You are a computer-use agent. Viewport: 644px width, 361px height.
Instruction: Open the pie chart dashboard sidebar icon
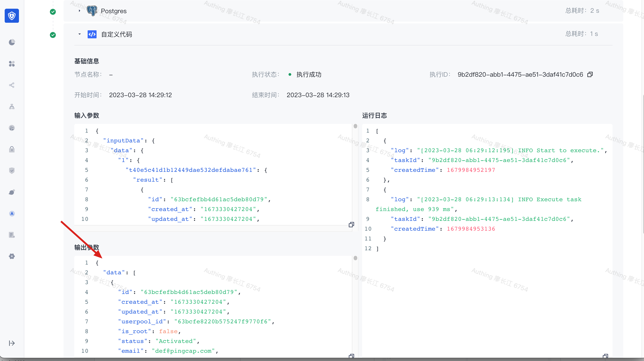point(12,42)
